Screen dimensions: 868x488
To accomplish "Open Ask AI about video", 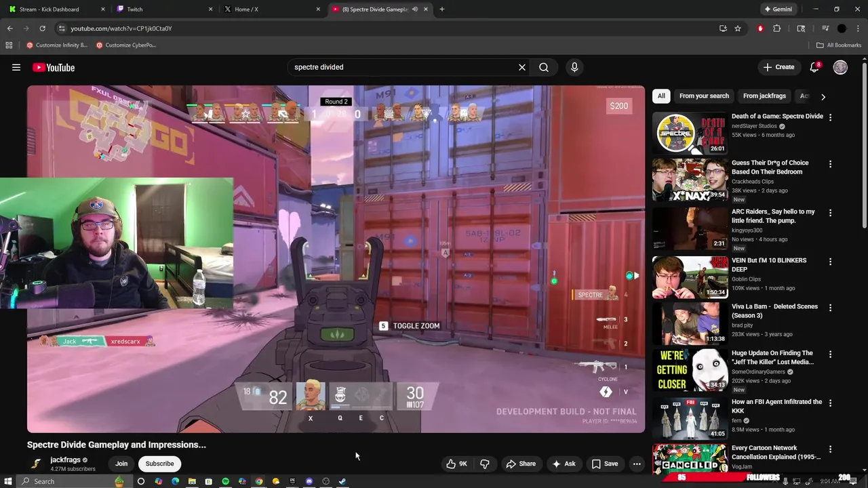I will point(564,464).
